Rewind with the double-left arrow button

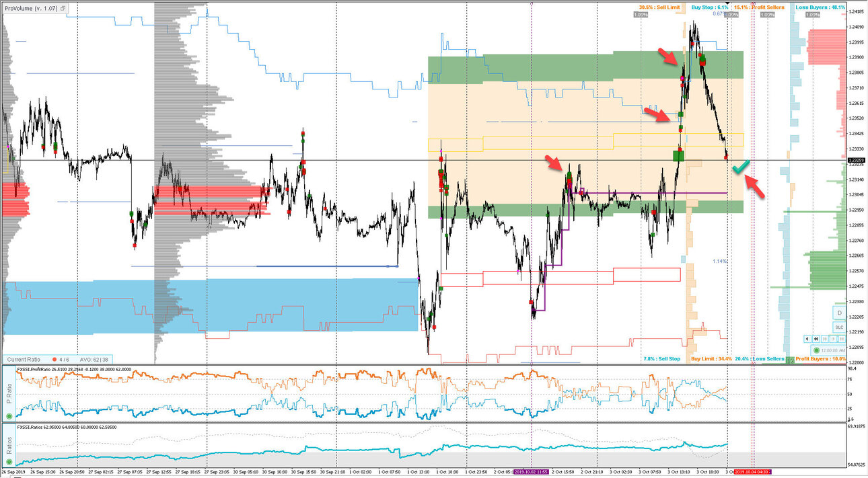tap(816, 339)
